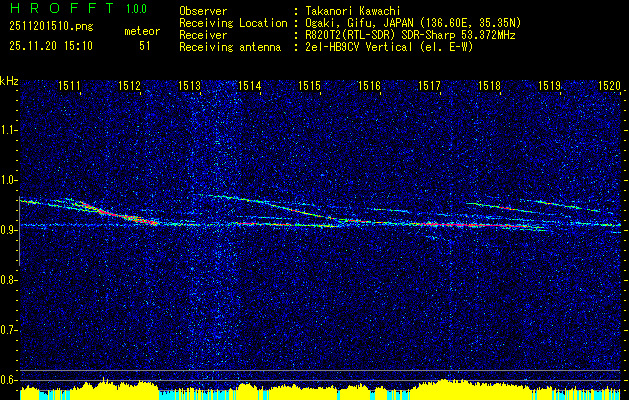629x400 pixels.
Task: Click the meteor count 51
Action: (x=145, y=46)
